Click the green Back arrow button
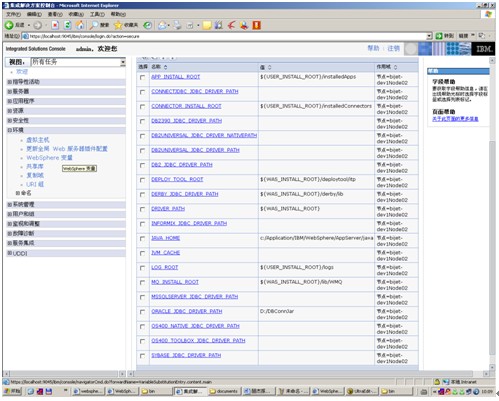Image resolution: width=499 pixels, height=401 pixels. point(9,25)
